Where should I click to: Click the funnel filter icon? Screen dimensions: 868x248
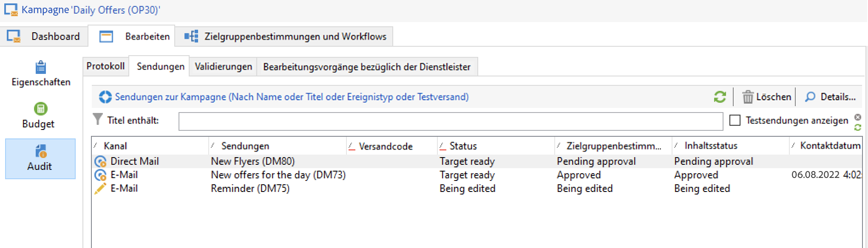pyautogui.click(x=98, y=120)
